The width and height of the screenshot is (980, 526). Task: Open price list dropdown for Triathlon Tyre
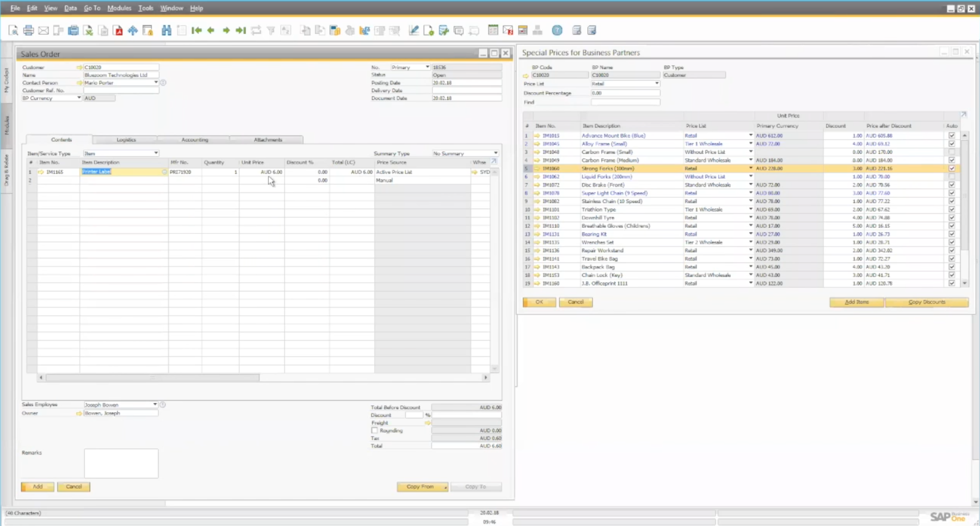pos(751,210)
